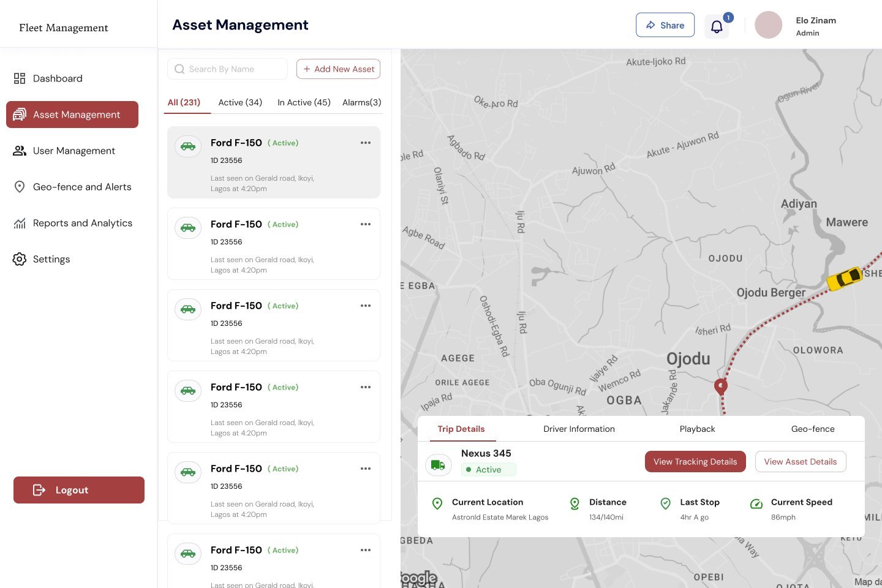The width and height of the screenshot is (882, 588).
Task: Click car icon of third Ford F-150 card
Action: tap(188, 309)
